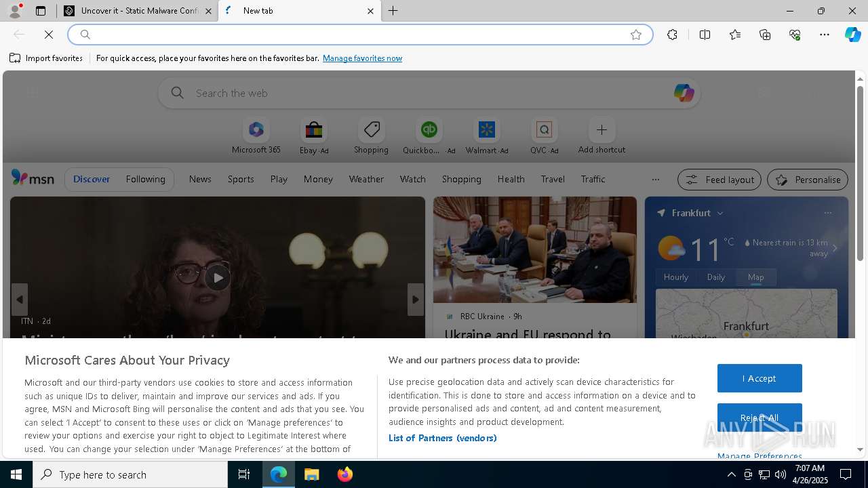Launch Firefox from taskbar
This screenshot has height=488, width=868.
(345, 474)
